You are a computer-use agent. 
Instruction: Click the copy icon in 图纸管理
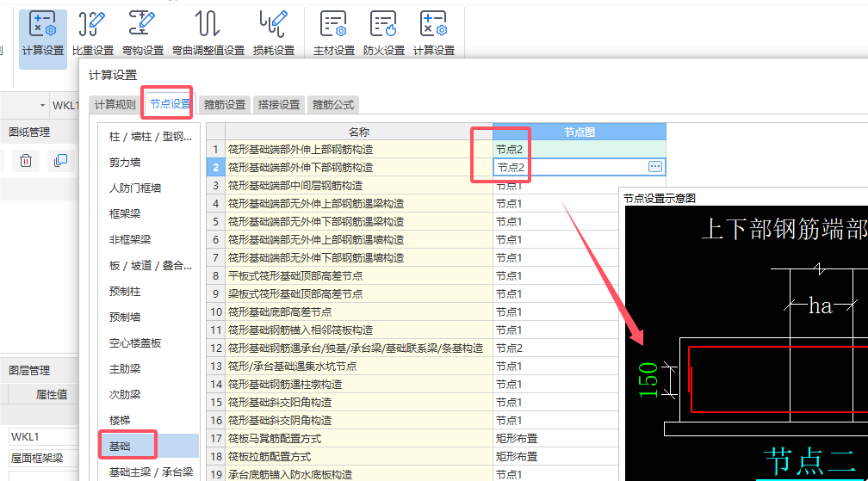[60, 161]
